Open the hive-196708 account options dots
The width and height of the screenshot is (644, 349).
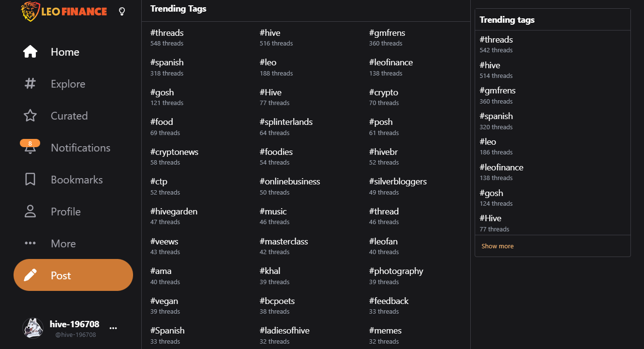[113, 328]
